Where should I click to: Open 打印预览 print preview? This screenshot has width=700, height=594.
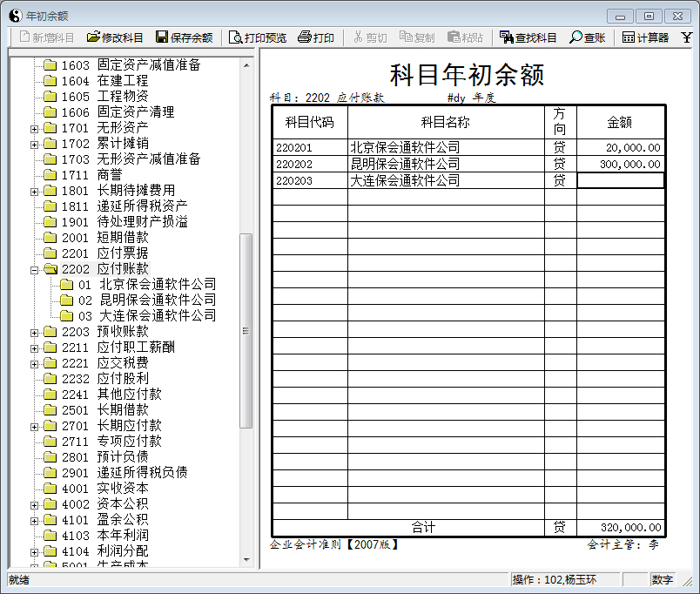click(235, 37)
